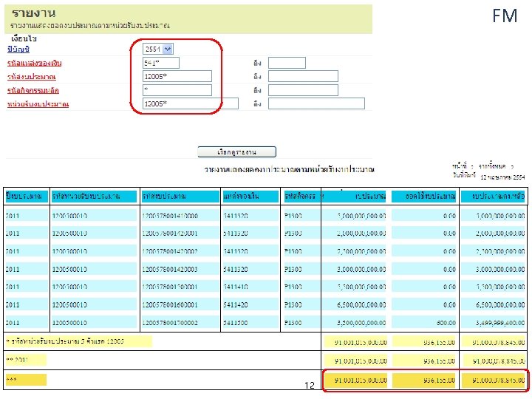Click the รหัสงบประมาณ label link in conditions
The width and height of the screenshot is (532, 399).
pos(32,77)
